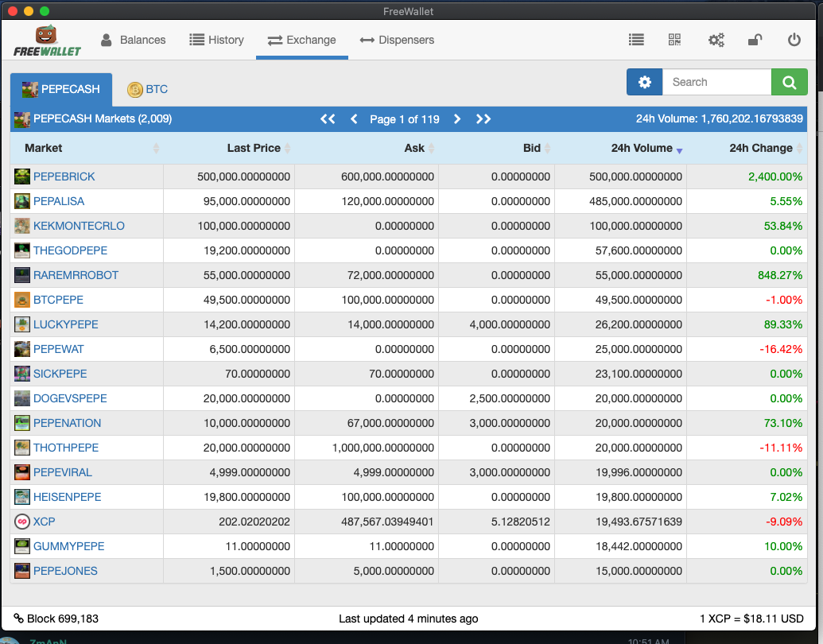Image resolution: width=823 pixels, height=644 pixels.
Task: Click the BTCPEPE card thumbnail icon
Action: [22, 300]
